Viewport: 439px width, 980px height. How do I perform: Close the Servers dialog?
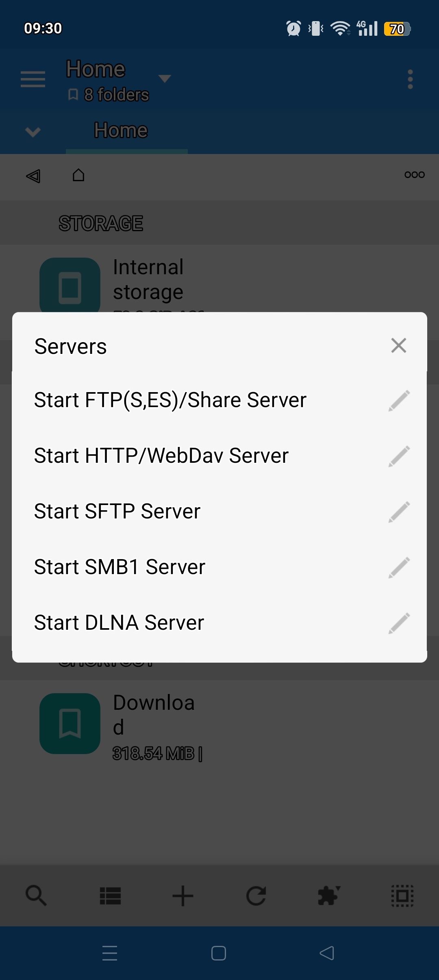pos(398,346)
